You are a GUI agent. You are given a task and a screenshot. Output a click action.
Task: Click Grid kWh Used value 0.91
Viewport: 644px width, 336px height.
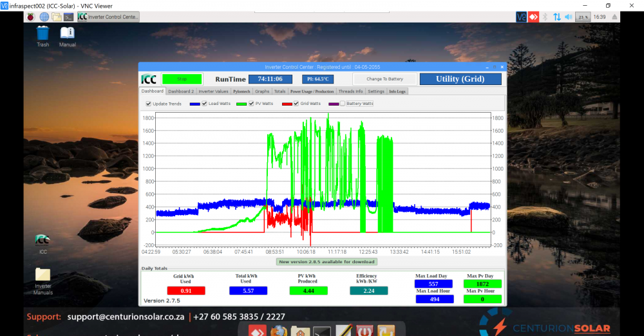[x=186, y=291]
